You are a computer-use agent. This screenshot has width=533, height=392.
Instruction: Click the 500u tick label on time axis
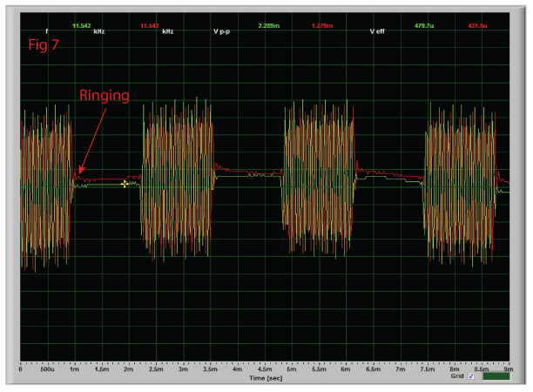click(x=47, y=369)
